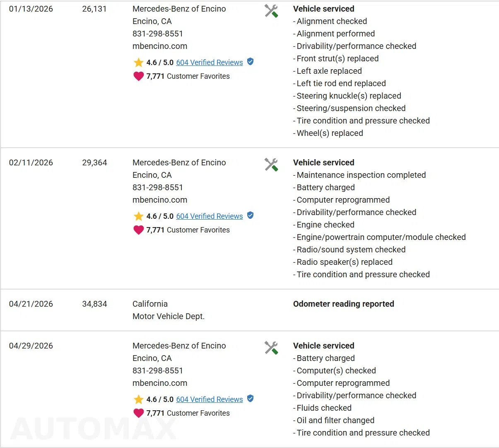
Task: Click phone number 831-298-8551 in the 02/11/2026 record
Action: coord(158,187)
